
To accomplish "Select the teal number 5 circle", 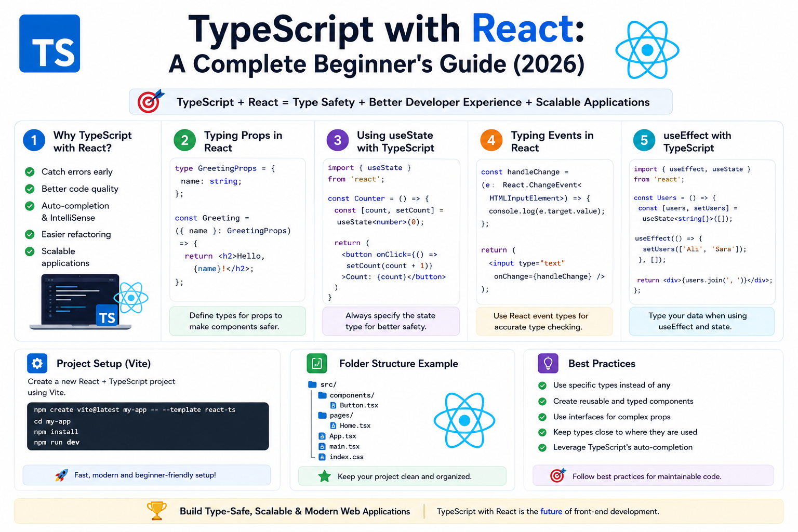I will pyautogui.click(x=644, y=140).
